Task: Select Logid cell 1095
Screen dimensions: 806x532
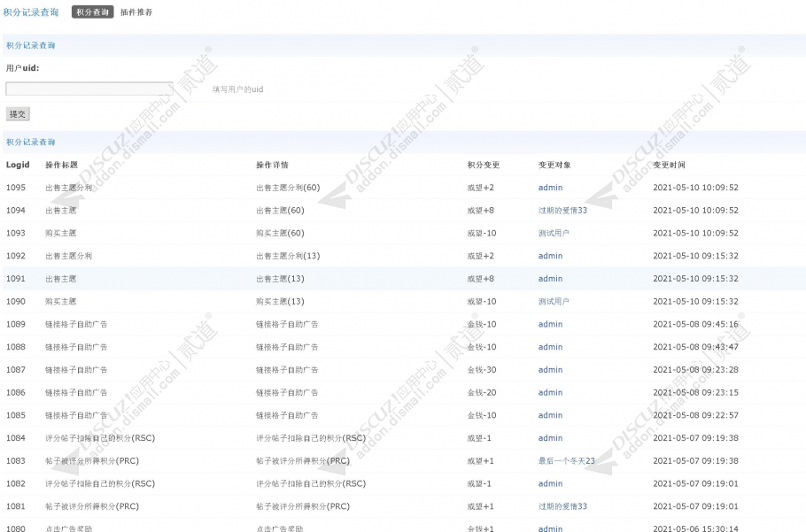Action: [x=15, y=188]
